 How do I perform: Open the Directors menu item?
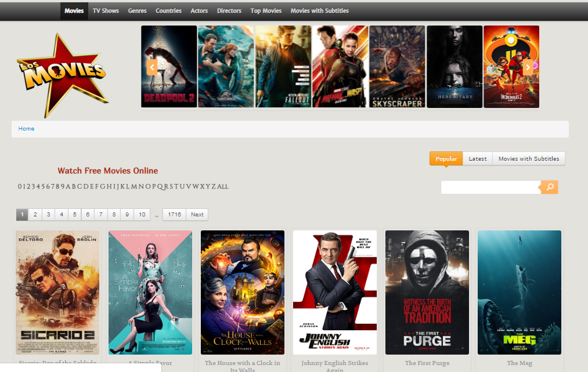(x=229, y=11)
